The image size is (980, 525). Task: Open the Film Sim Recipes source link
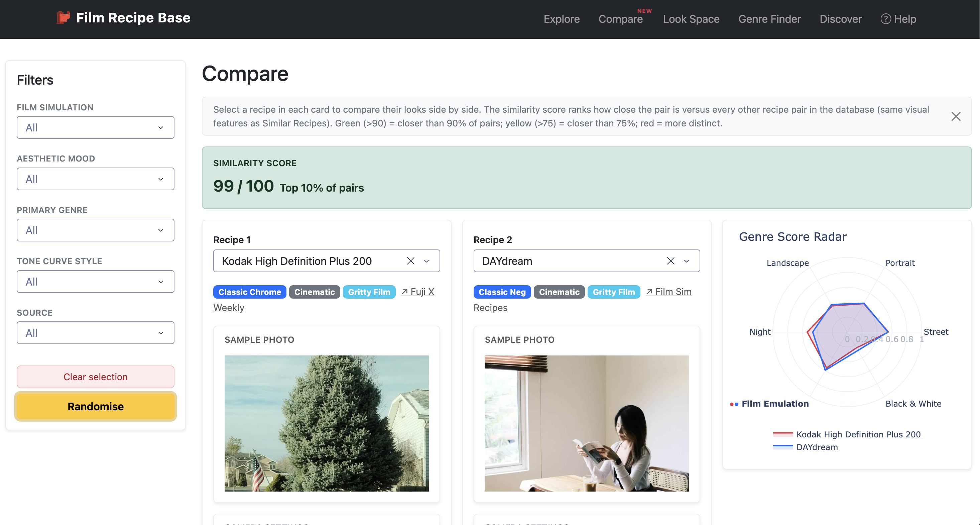[x=668, y=292]
